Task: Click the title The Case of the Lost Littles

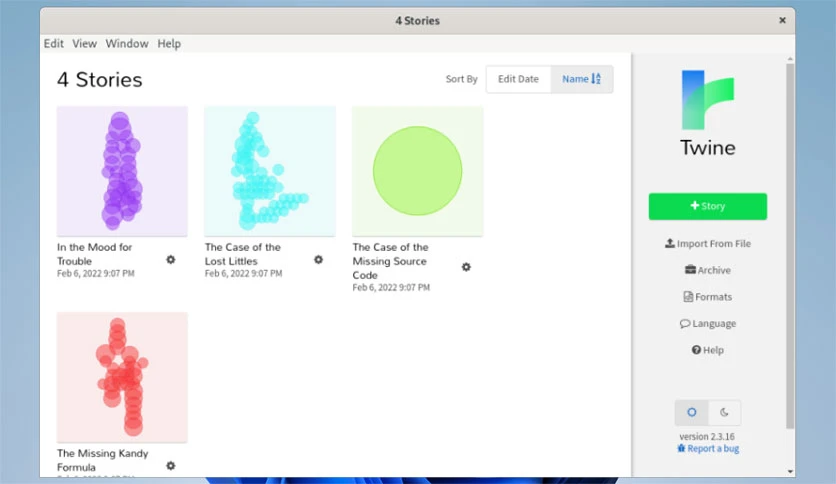Action: (243, 254)
